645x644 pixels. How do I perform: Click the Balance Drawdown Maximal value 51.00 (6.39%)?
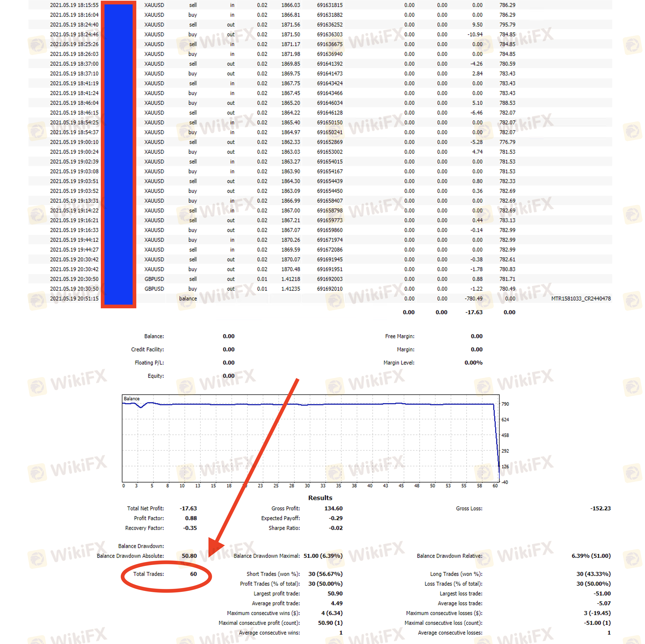coord(323,556)
